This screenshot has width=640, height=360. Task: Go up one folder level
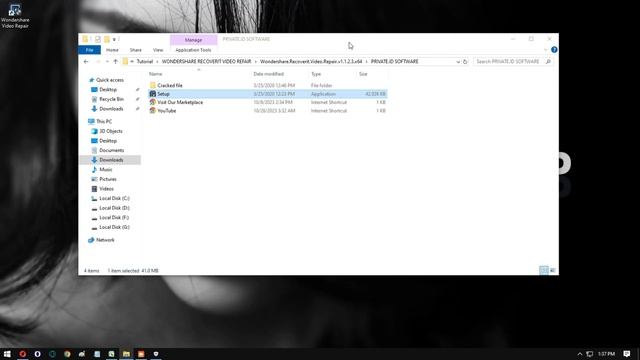[116, 62]
